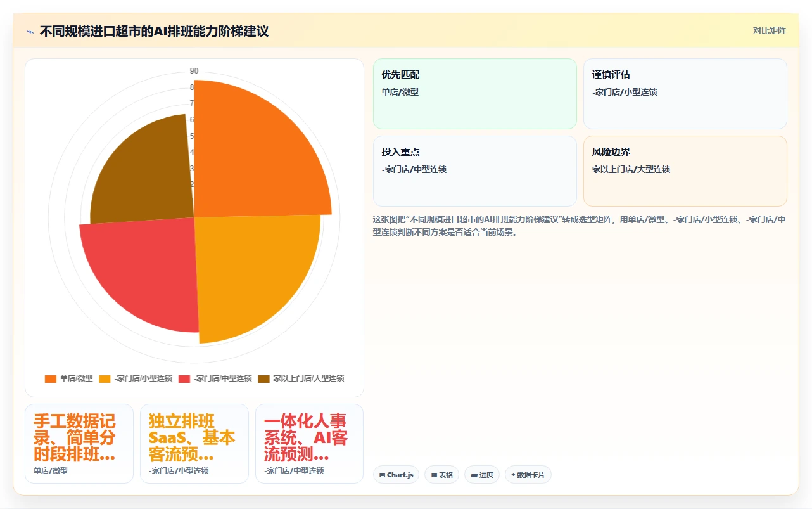This screenshot has height=509, width=812.
Task: Open the 优先匹配 card
Action: click(x=475, y=94)
